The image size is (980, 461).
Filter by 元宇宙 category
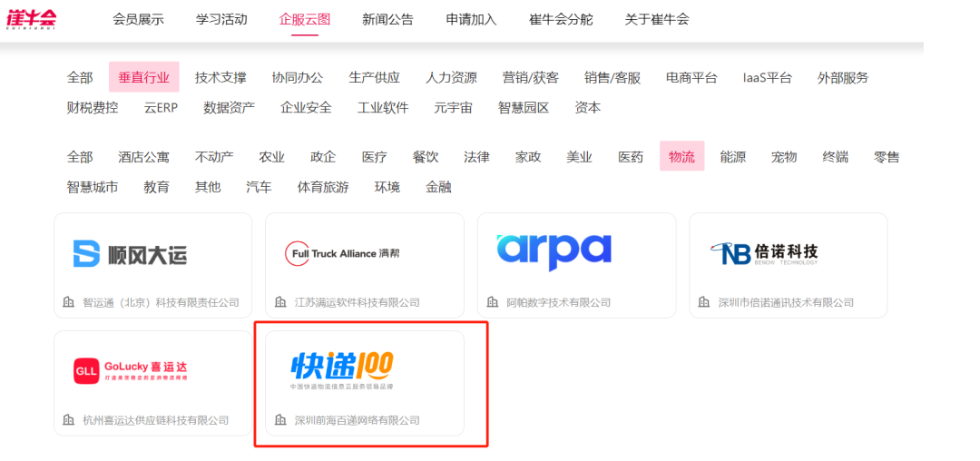click(453, 107)
